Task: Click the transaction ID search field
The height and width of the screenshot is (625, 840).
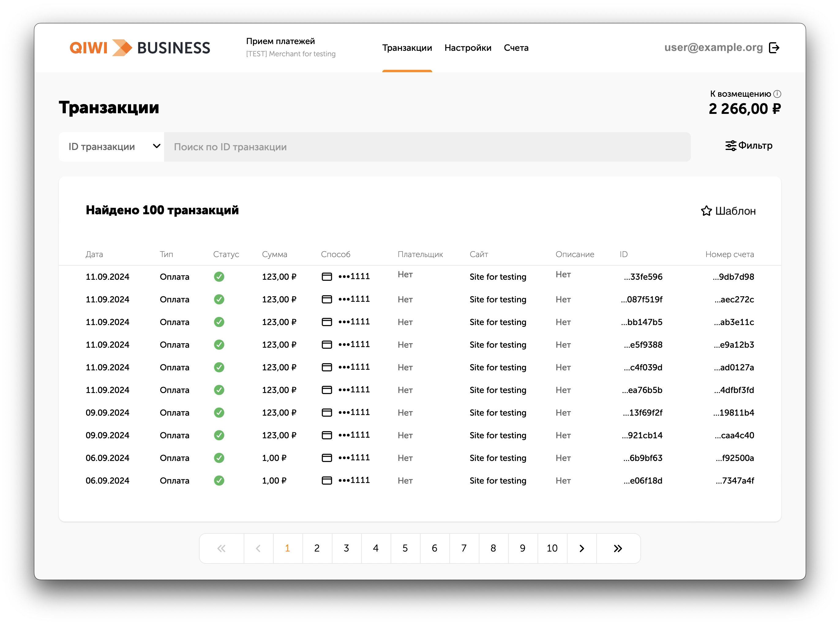Action: coord(427,147)
